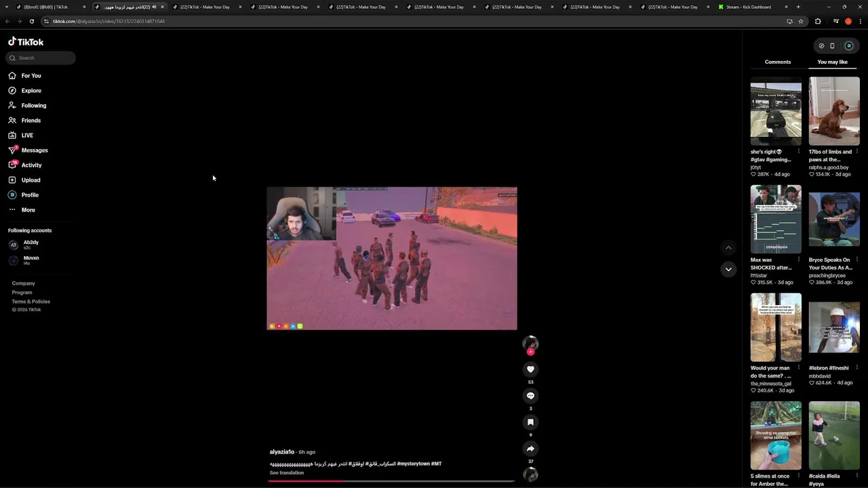The image size is (868, 488).
Task: Open j0tyt creator profile
Action: (755, 167)
